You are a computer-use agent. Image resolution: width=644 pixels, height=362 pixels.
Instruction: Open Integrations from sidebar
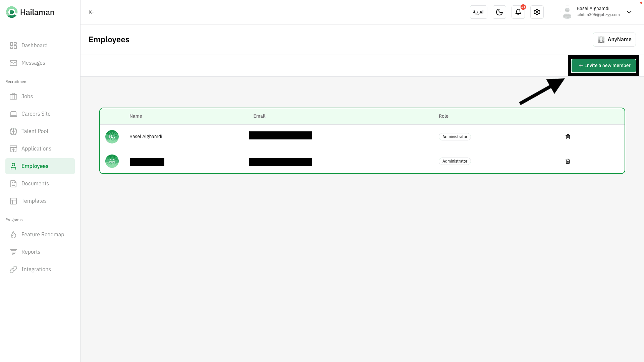coord(36,269)
